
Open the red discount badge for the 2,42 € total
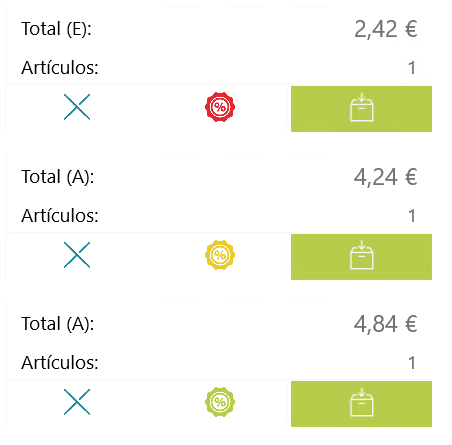click(x=220, y=107)
